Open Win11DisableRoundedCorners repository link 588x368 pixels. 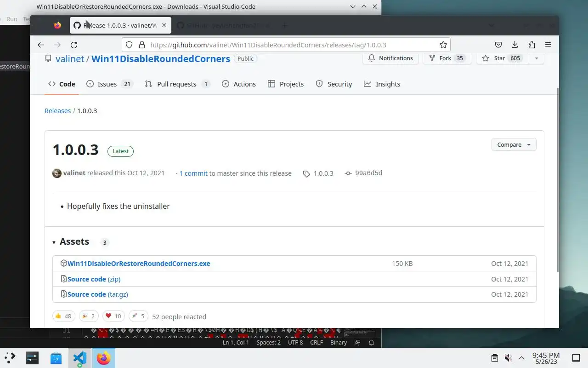(x=160, y=59)
